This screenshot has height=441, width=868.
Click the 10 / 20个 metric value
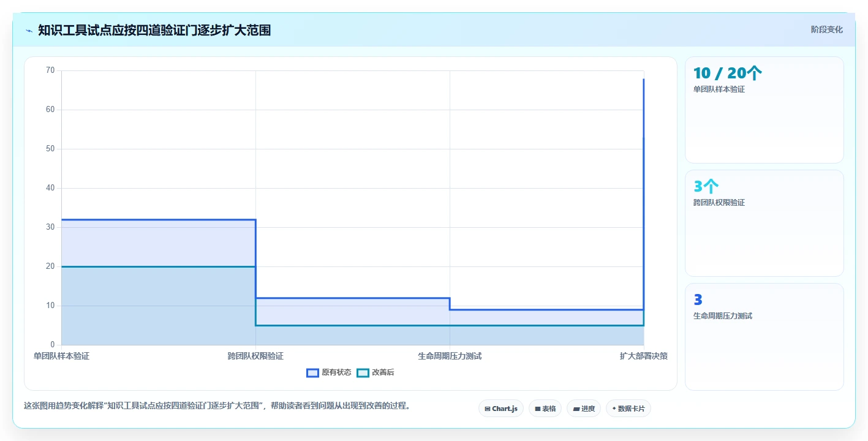point(728,73)
